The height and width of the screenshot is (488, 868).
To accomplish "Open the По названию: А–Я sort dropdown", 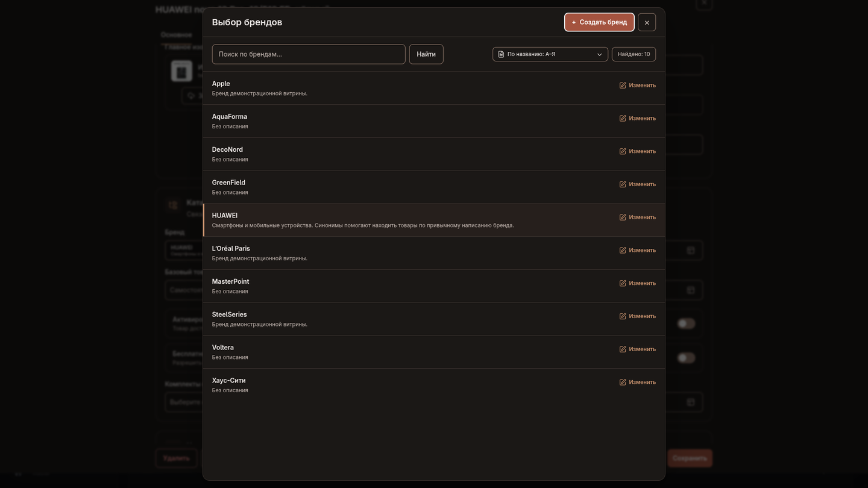I will click(550, 54).
